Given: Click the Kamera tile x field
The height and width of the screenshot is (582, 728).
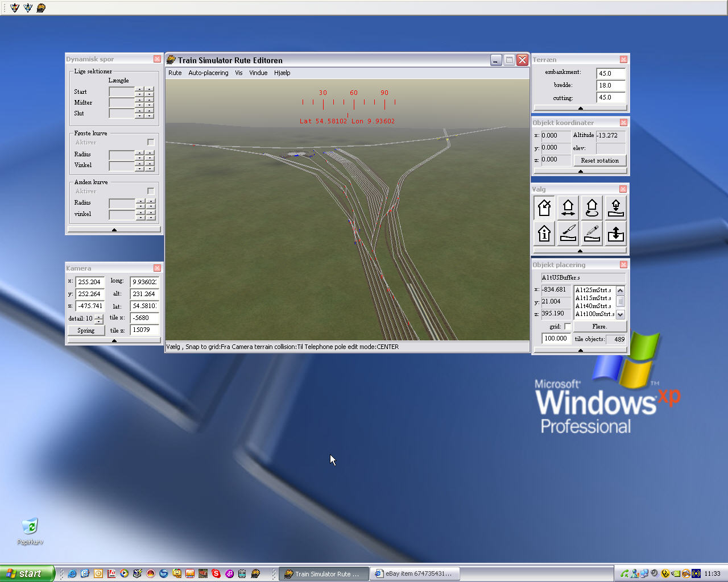Looking at the screenshot, I should point(144,318).
